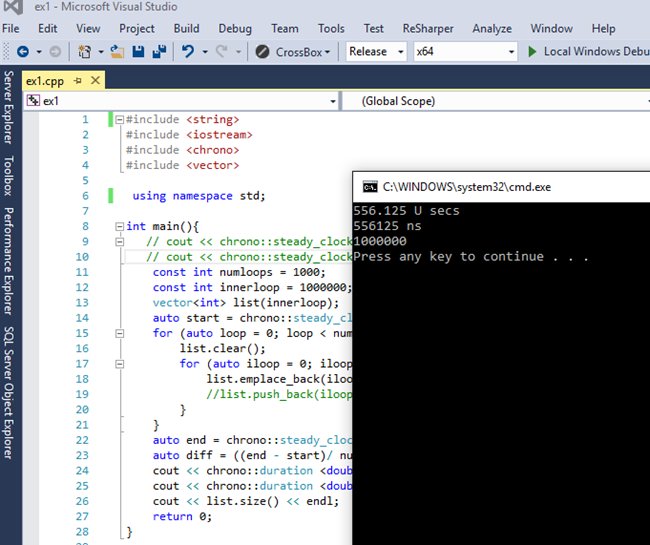Open the Release configuration dropdown

point(400,52)
